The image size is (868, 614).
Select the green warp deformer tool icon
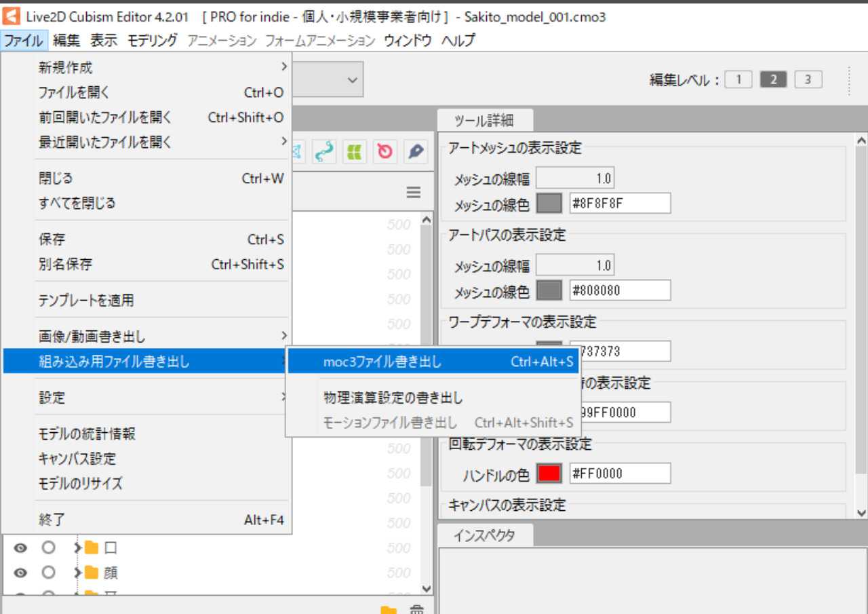click(x=354, y=152)
